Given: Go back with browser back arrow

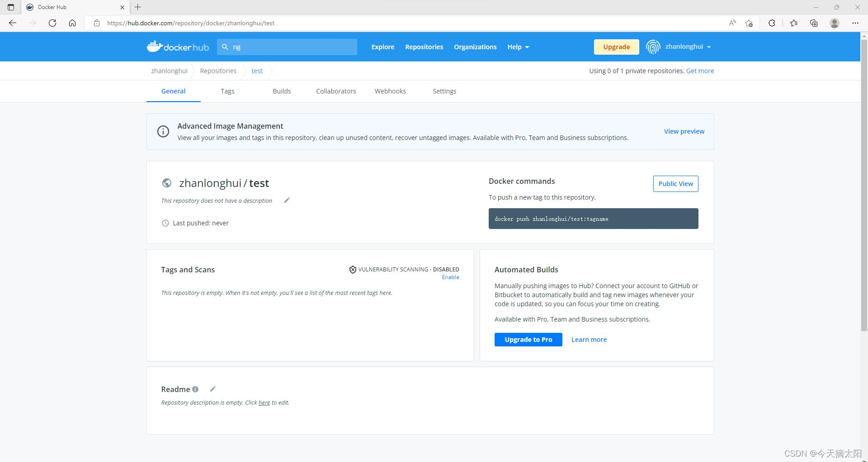Looking at the screenshot, I should [x=13, y=23].
